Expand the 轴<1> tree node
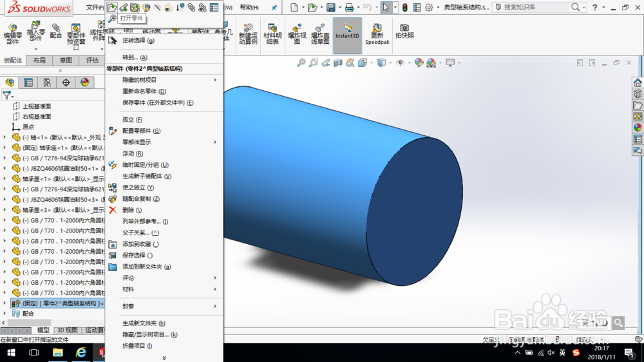The image size is (644, 362). point(5,137)
